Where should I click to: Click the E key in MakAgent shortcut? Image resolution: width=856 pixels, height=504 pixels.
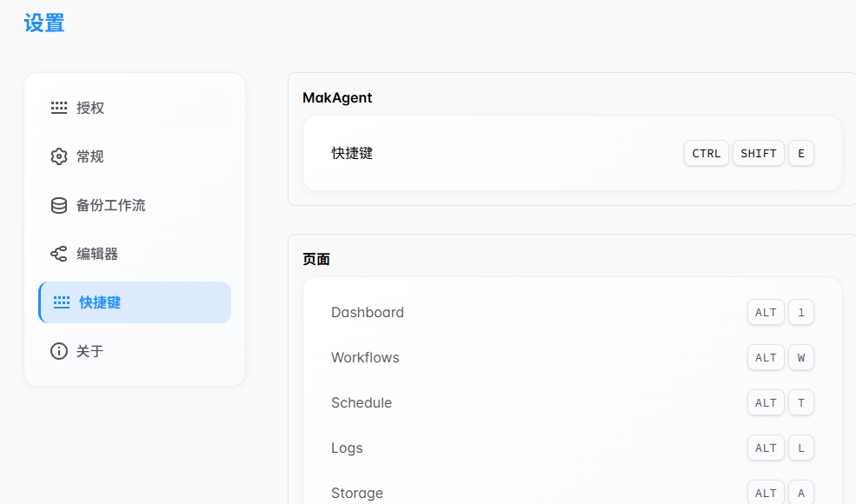[800, 154]
